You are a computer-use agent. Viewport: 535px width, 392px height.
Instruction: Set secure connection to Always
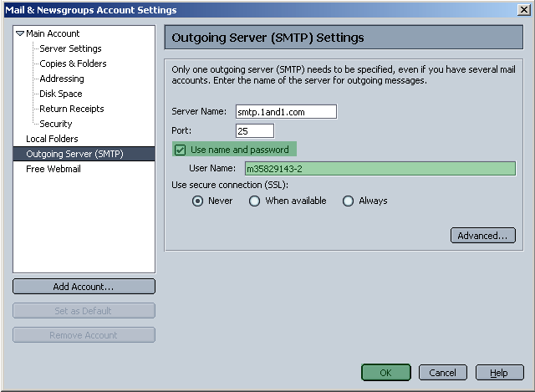click(x=349, y=201)
